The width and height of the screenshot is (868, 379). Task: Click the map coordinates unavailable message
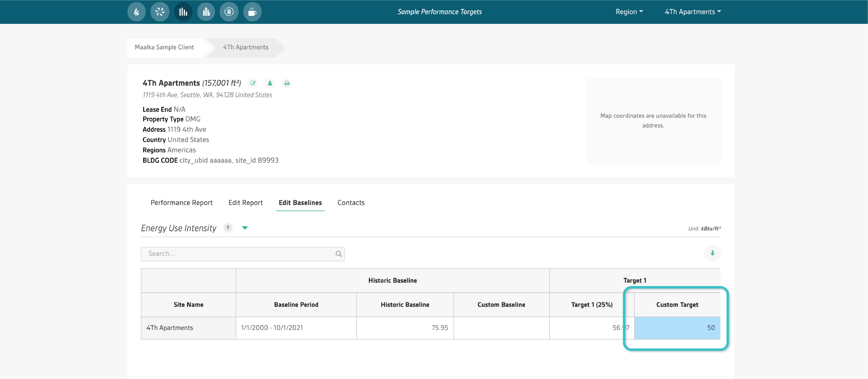(653, 120)
